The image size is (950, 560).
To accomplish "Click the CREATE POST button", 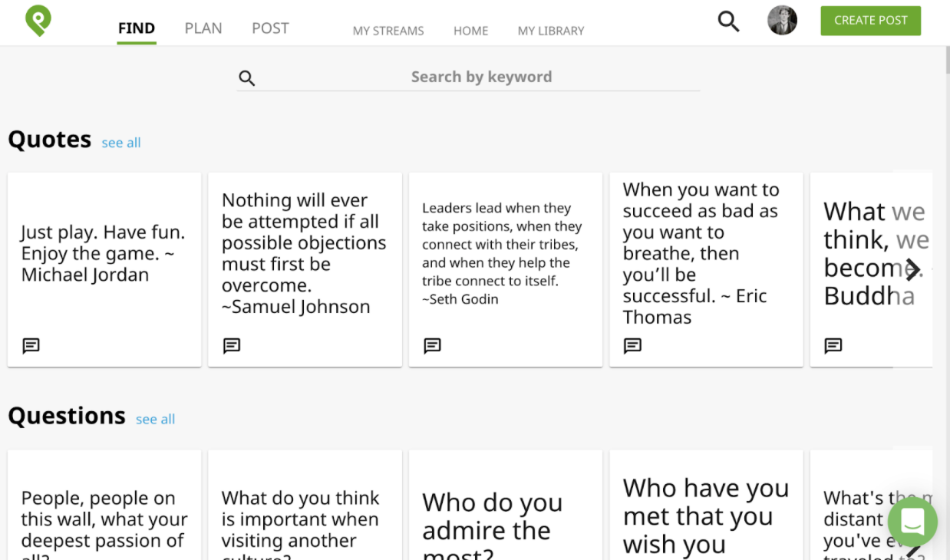I will click(x=871, y=21).
